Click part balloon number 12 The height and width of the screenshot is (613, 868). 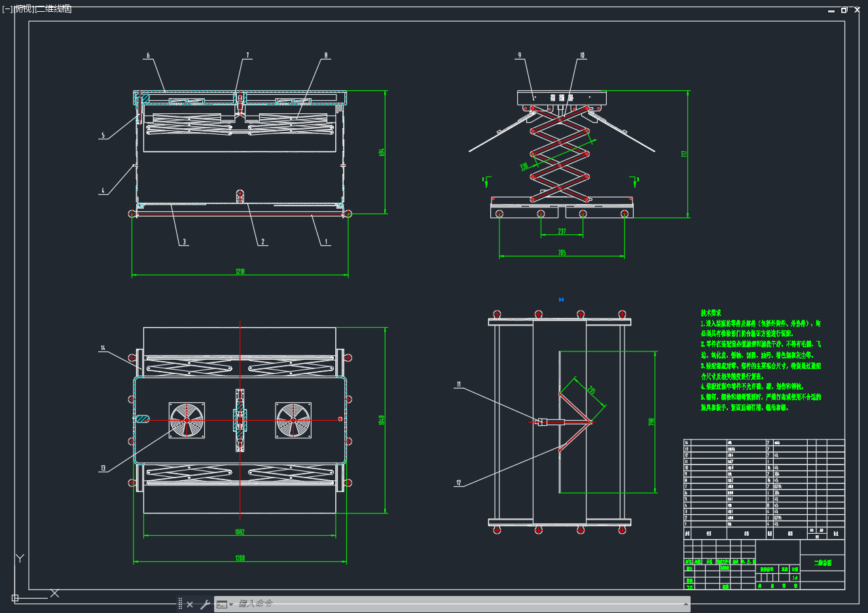pos(459,483)
